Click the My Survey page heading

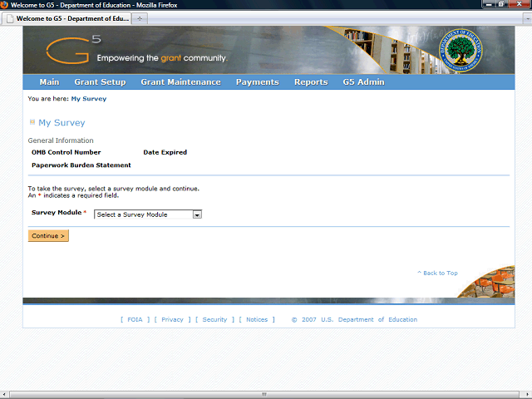click(62, 122)
